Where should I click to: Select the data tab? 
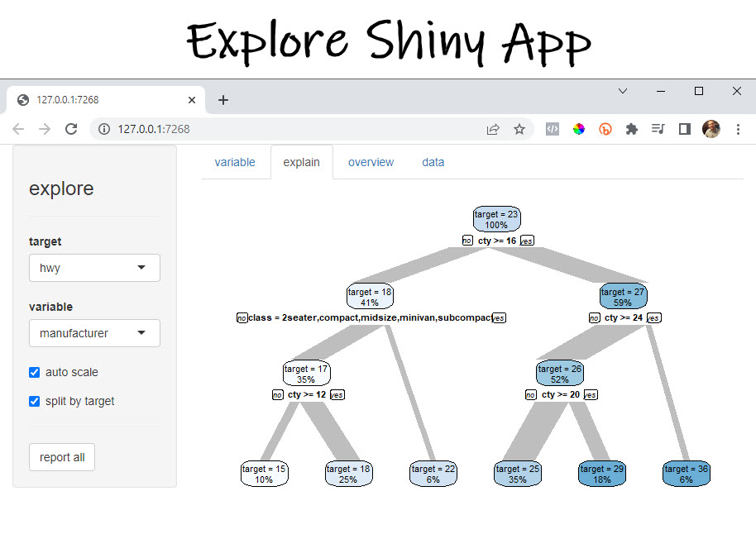(x=433, y=162)
